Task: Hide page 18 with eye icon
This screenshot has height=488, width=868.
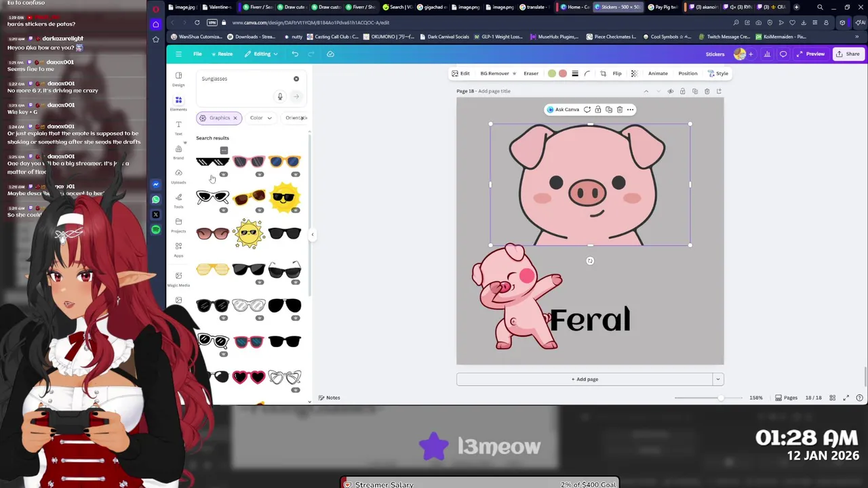Action: point(671,91)
